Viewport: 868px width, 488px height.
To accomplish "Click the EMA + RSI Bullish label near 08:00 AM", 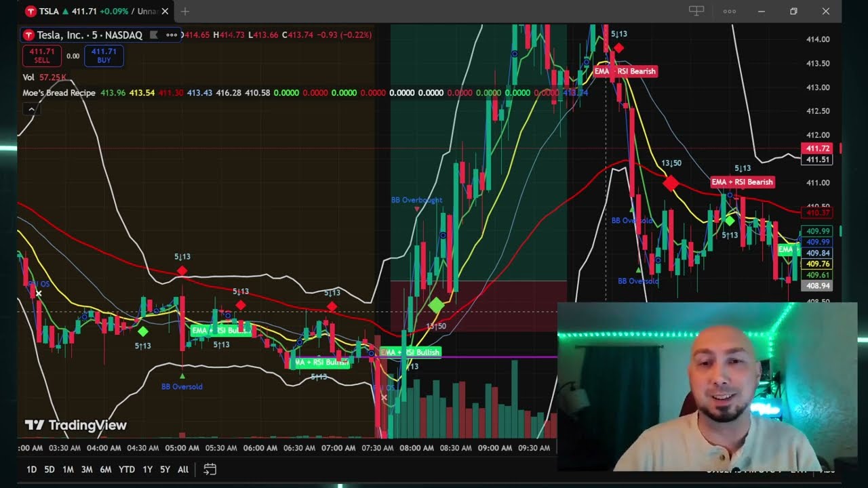I will tap(411, 352).
